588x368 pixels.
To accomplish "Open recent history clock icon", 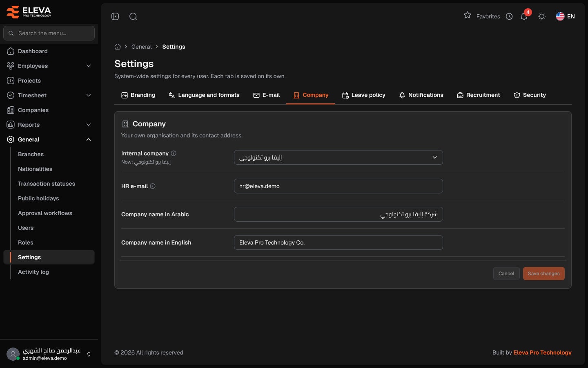I will tap(509, 16).
